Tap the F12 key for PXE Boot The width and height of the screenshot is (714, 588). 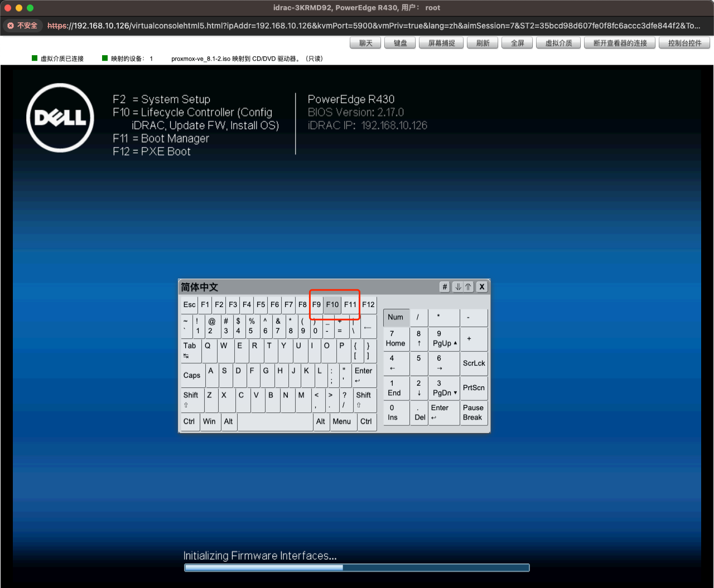(368, 304)
